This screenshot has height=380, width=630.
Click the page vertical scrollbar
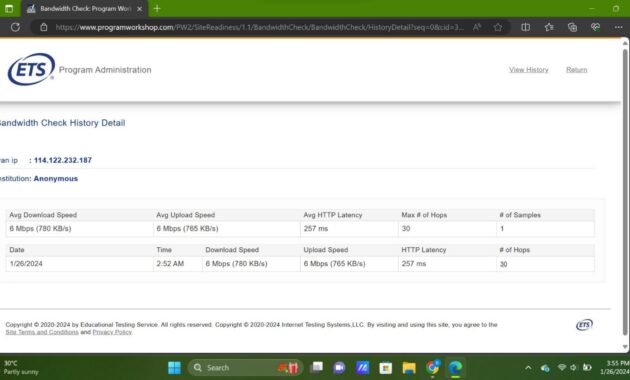(x=625, y=193)
